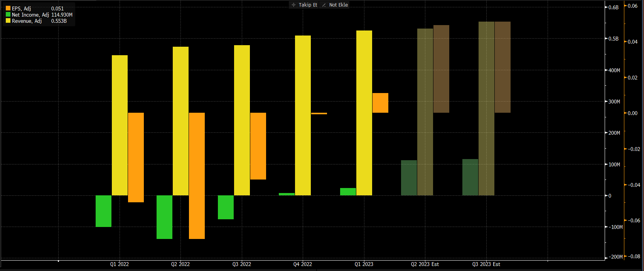Click the yellow Revenue, Adj legend swatch
Image resolution: width=644 pixels, height=271 pixels.
[8, 21]
